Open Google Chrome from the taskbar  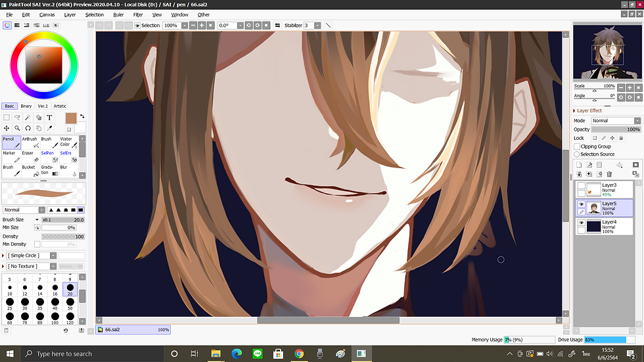click(x=299, y=354)
